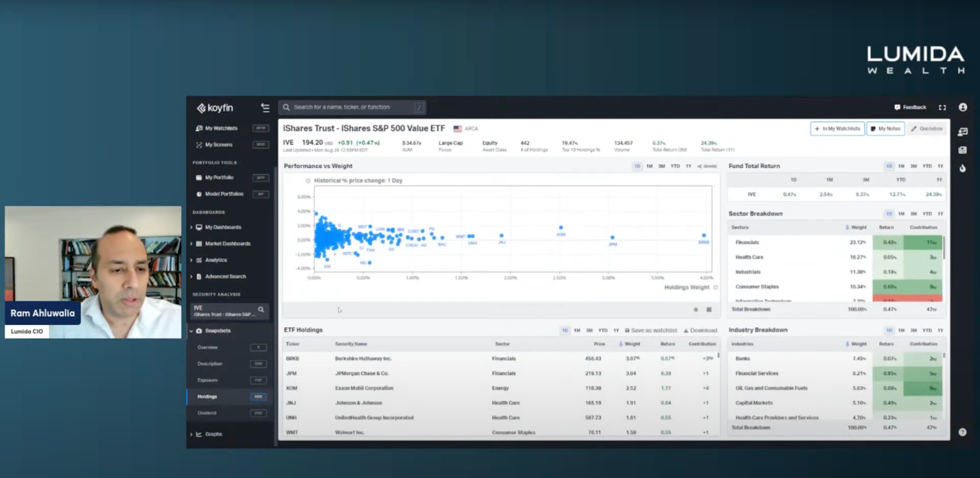980x478 pixels.
Task: Click the Exxon Mobil Corporation holdings row
Action: coord(500,389)
